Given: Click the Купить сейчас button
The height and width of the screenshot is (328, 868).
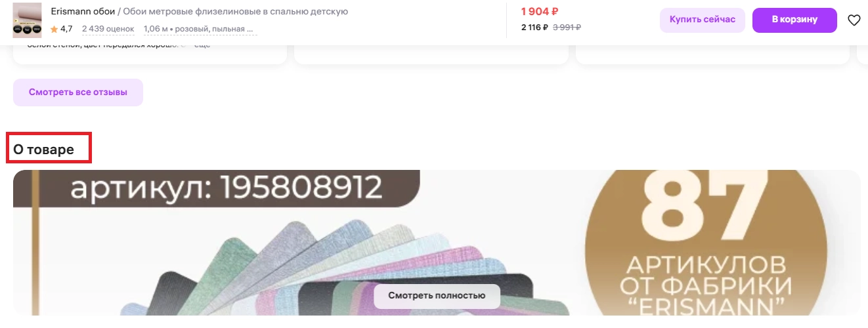Looking at the screenshot, I should pos(703,20).
